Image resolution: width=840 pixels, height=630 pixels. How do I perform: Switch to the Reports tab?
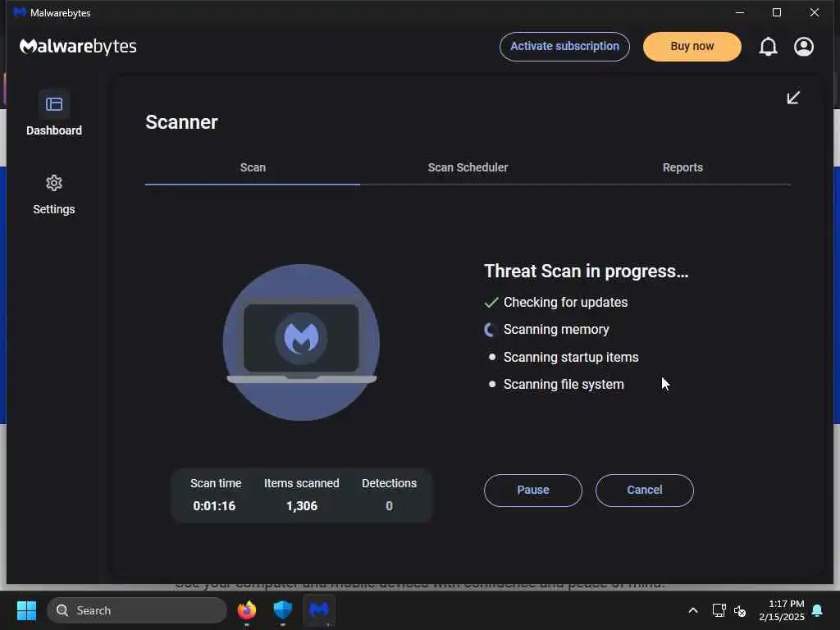click(682, 167)
